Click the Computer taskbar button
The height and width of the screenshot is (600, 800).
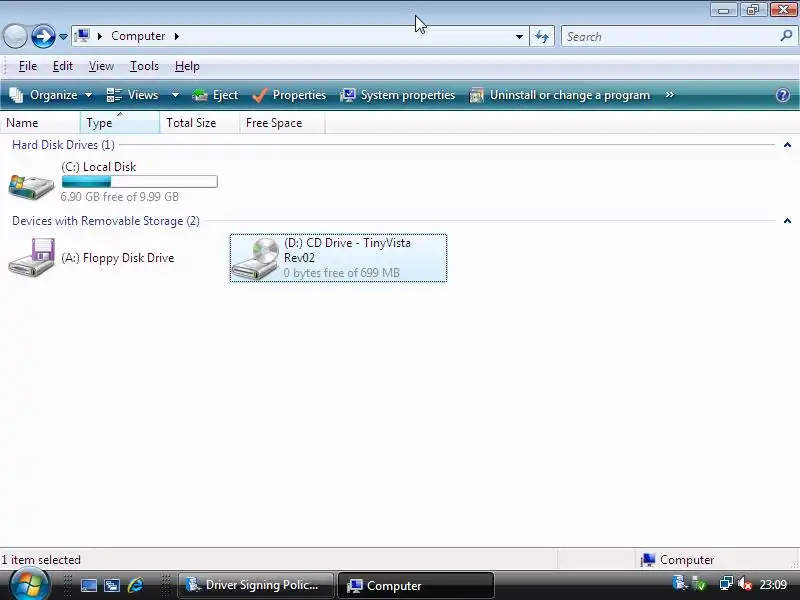click(415, 585)
